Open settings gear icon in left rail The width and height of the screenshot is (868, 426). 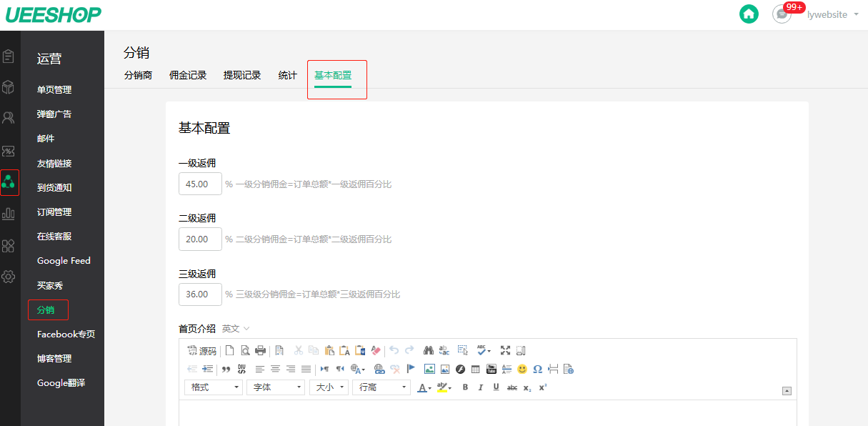coord(9,277)
